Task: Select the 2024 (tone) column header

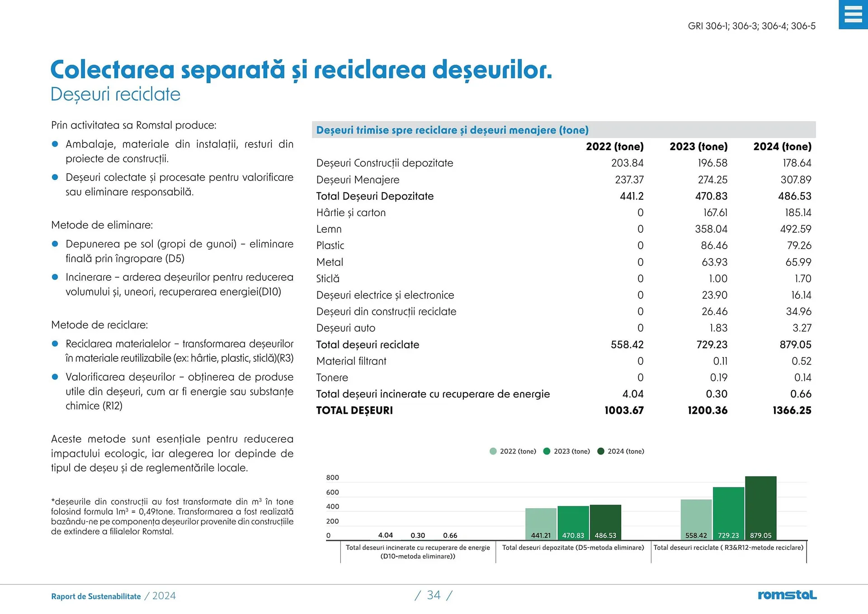Action: click(x=782, y=146)
